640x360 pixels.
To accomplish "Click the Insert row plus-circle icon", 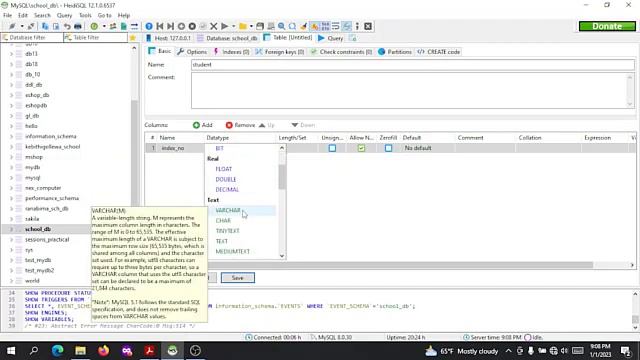I will coord(181,26).
